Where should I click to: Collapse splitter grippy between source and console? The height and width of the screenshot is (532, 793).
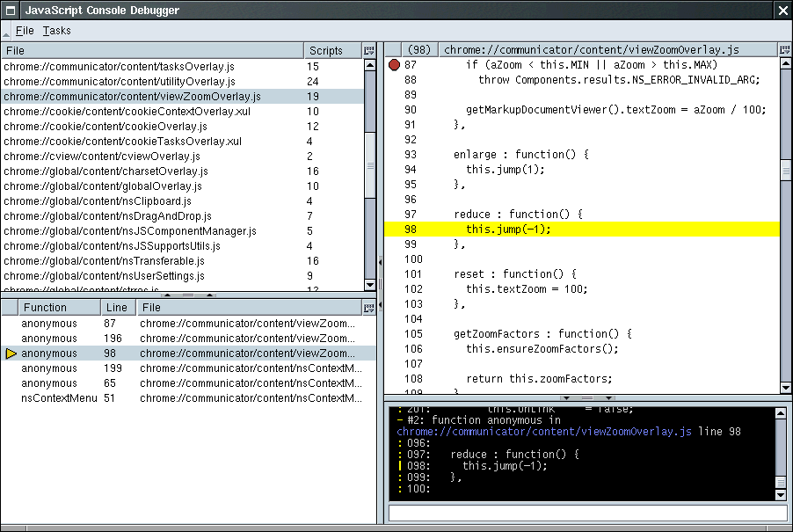coord(587,398)
